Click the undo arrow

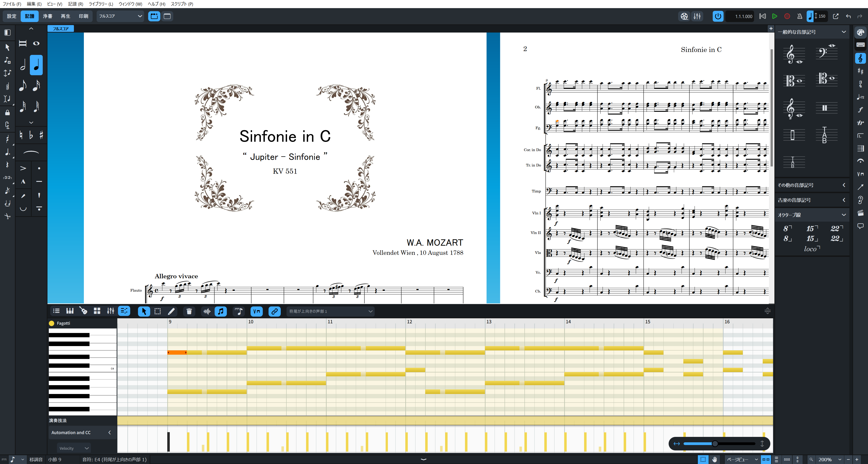click(848, 16)
